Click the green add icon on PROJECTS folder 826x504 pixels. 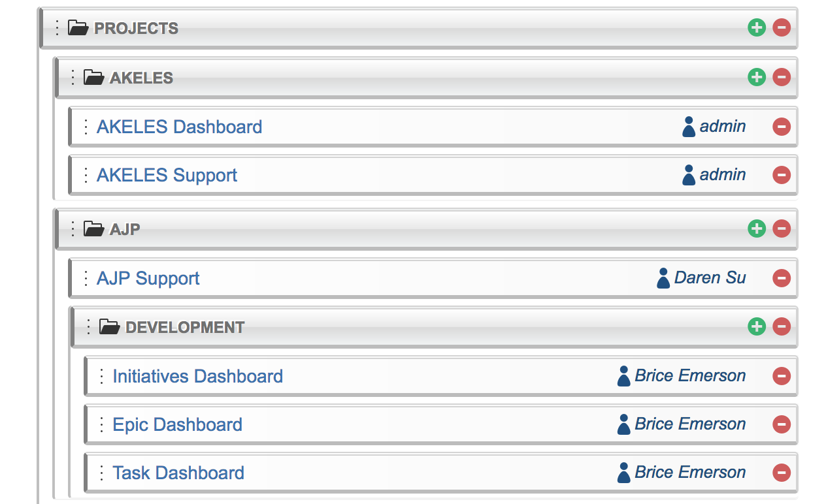pos(757,27)
